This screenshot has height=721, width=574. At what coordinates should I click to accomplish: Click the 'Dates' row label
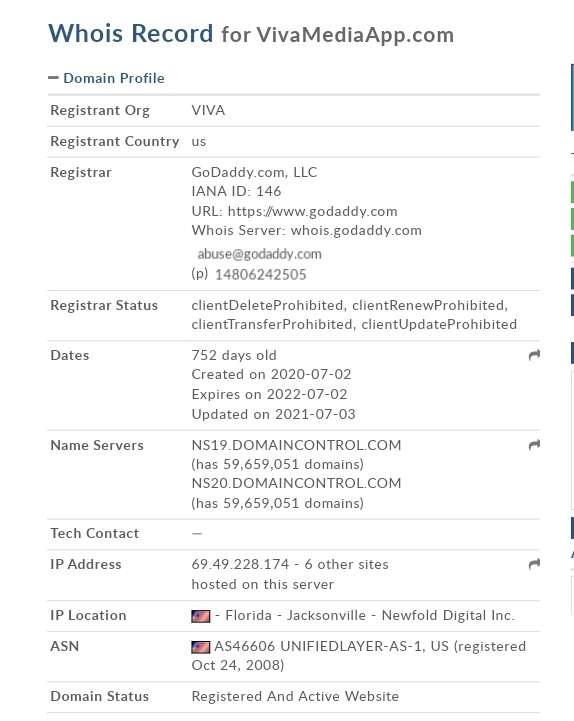click(x=70, y=355)
